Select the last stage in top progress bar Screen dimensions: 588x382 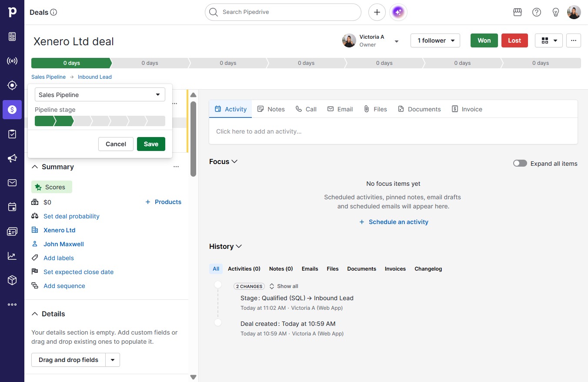tap(541, 63)
